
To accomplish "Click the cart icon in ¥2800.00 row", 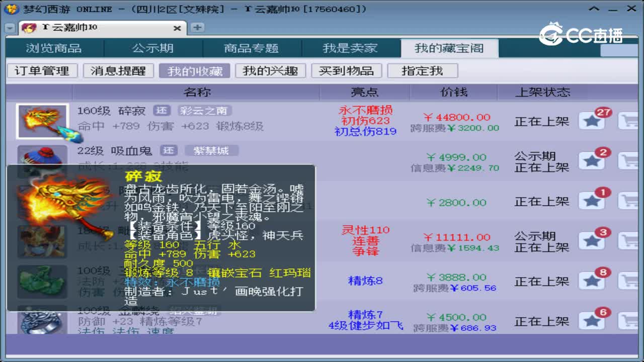I will point(628,202).
